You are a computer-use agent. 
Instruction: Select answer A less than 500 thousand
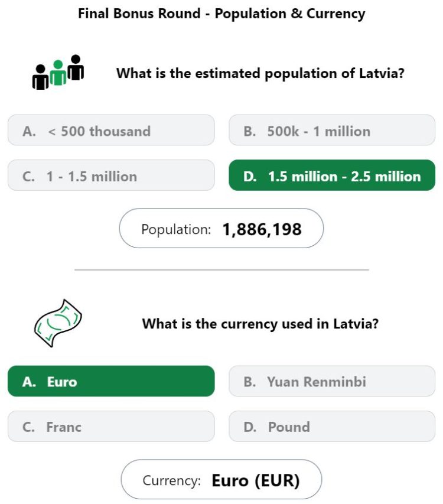tap(111, 130)
